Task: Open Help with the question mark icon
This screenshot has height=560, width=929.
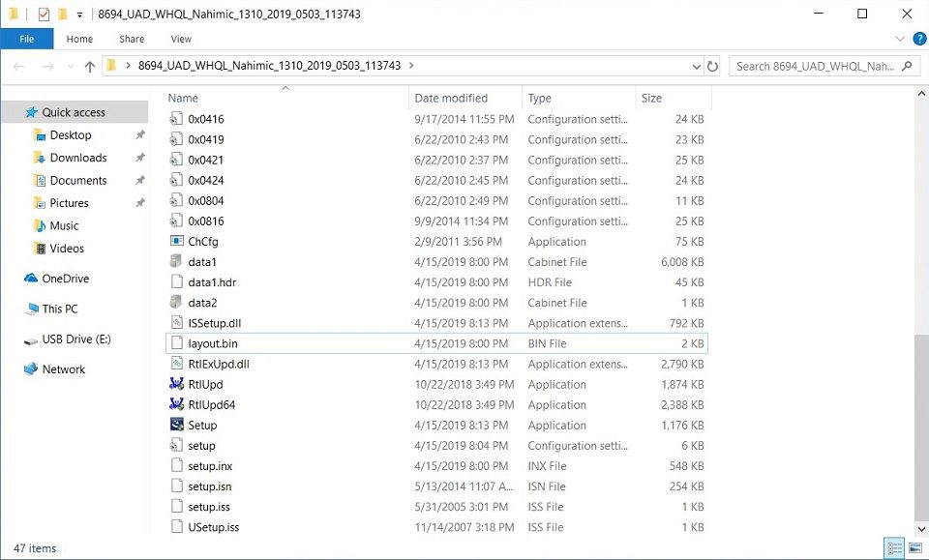Action: (919, 39)
